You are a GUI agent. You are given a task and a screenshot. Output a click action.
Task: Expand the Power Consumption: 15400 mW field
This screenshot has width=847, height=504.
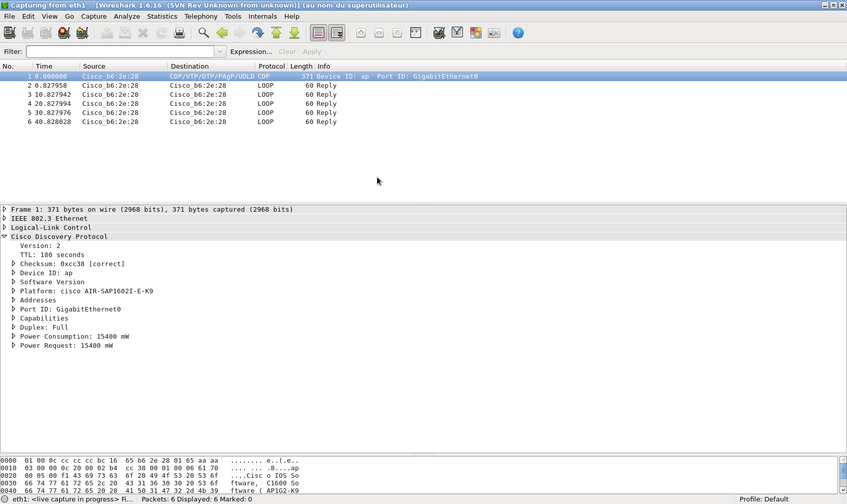pos(14,336)
